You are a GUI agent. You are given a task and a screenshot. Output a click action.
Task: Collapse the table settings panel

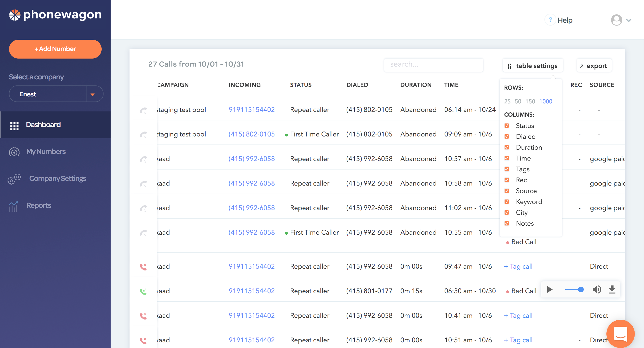(x=533, y=66)
